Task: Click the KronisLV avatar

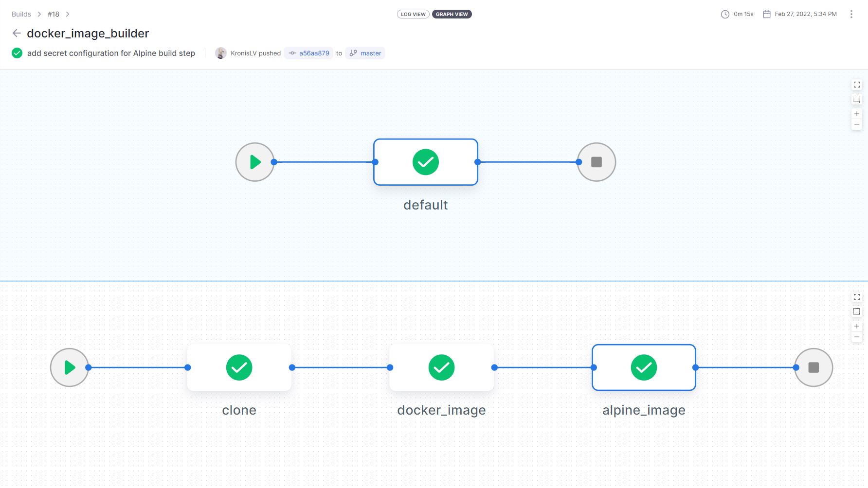Action: tap(221, 53)
